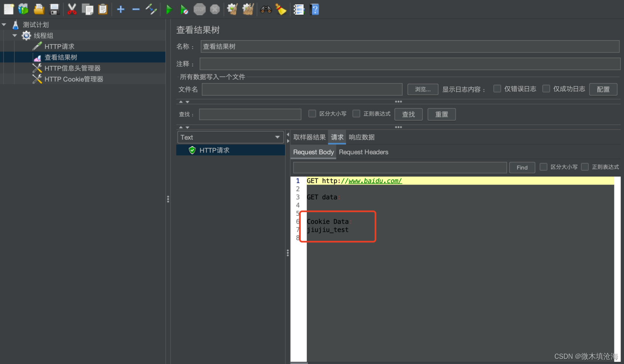Image resolution: width=624 pixels, height=364 pixels.
Task: Select HTTP信息头管理器 in tree
Action: click(x=72, y=68)
